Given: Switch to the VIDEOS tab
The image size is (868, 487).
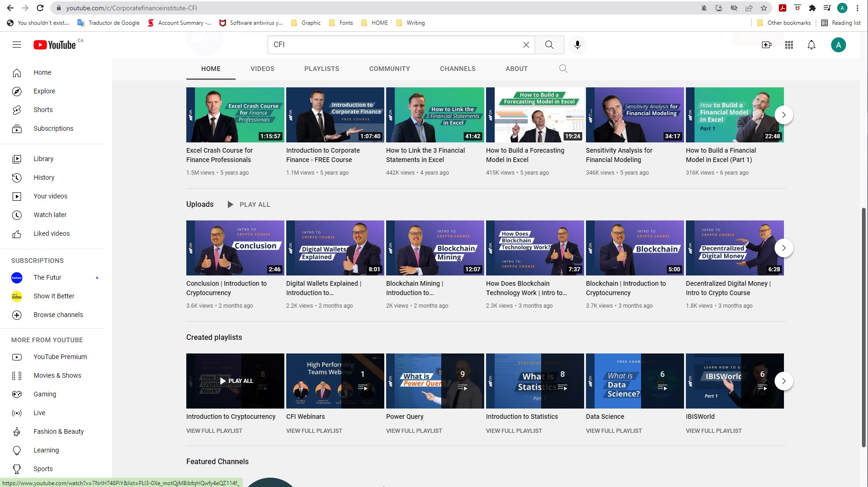Looking at the screenshot, I should point(262,69).
